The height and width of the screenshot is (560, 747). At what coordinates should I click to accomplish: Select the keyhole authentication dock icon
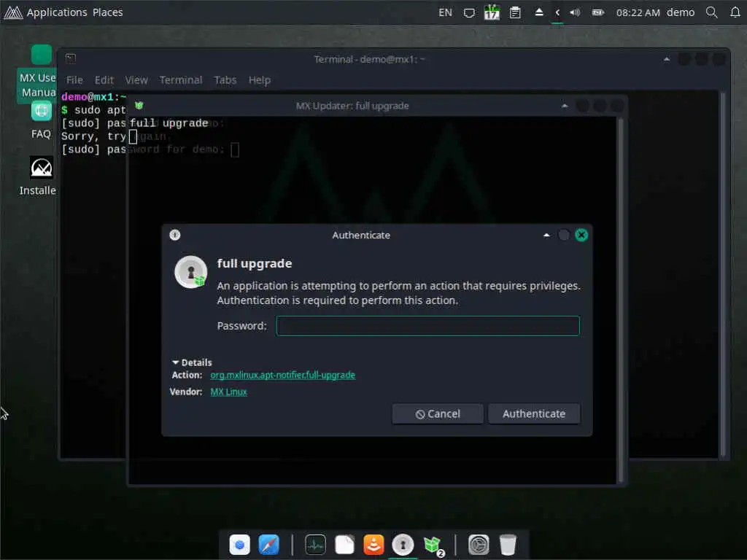(403, 544)
